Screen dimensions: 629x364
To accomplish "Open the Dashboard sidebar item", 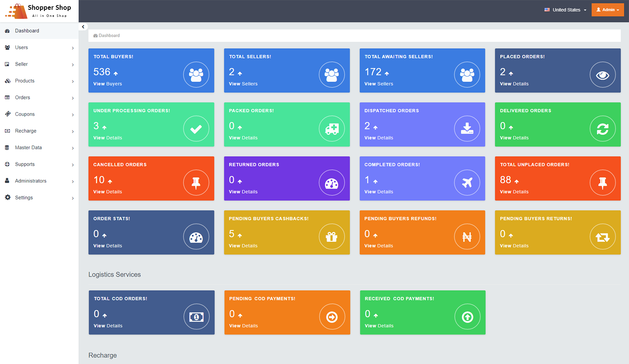I will click(x=39, y=31).
